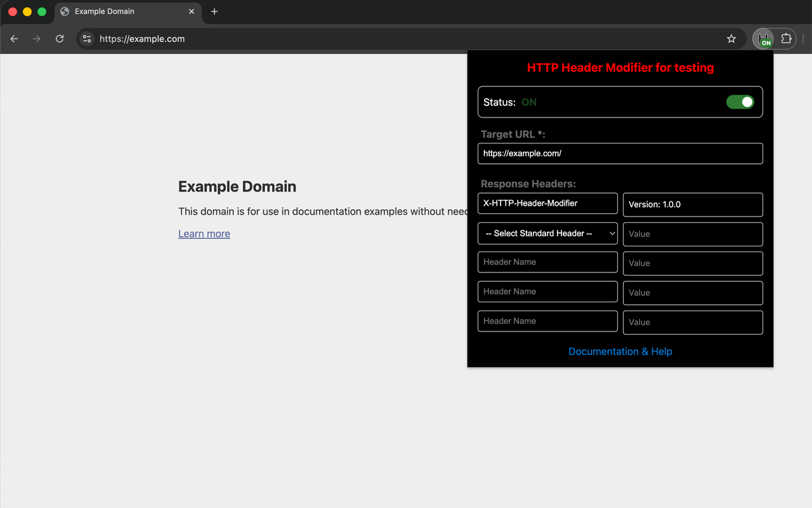This screenshot has width=812, height=508.
Task: Open the HTTP Header Modifier extension icon
Action: [x=764, y=39]
